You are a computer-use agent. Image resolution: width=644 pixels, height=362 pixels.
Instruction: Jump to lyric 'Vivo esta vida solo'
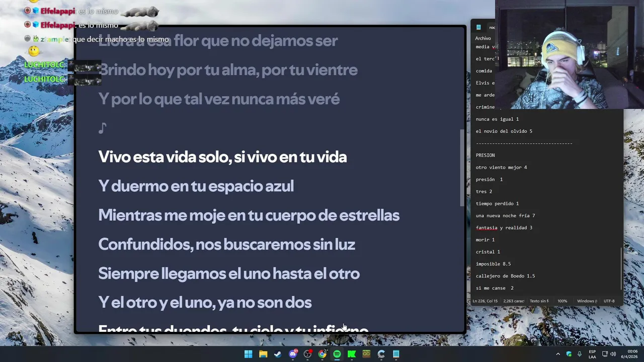pos(222,157)
